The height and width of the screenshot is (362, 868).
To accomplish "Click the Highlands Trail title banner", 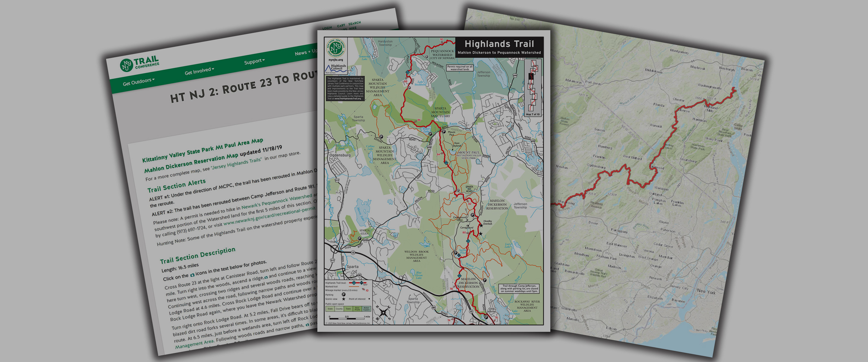I will (x=499, y=47).
